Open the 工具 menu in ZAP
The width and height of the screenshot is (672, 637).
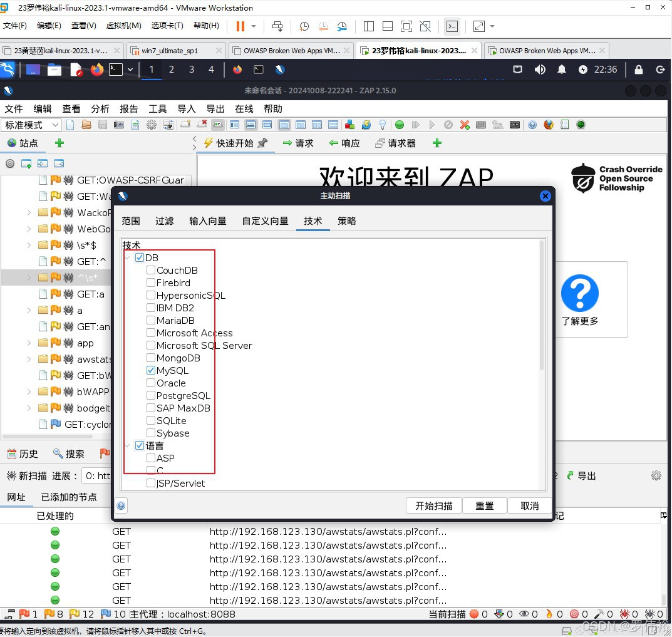(157, 109)
